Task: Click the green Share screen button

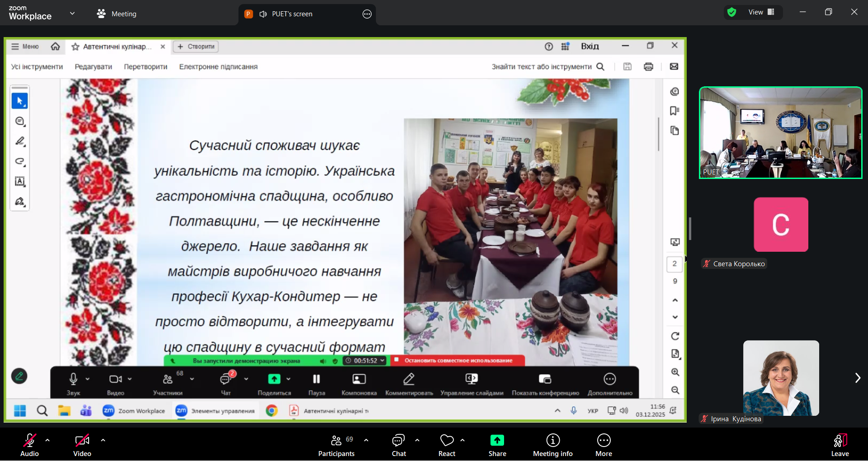Action: tap(497, 445)
